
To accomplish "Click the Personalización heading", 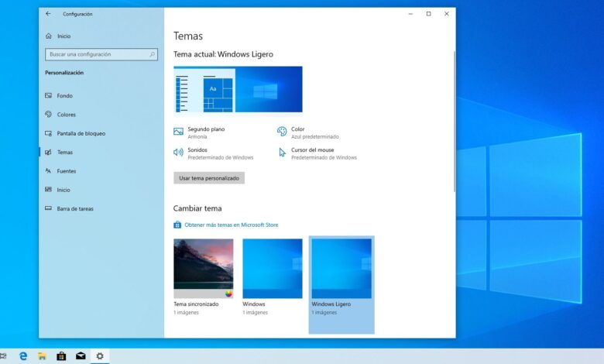I will pyautogui.click(x=64, y=73).
